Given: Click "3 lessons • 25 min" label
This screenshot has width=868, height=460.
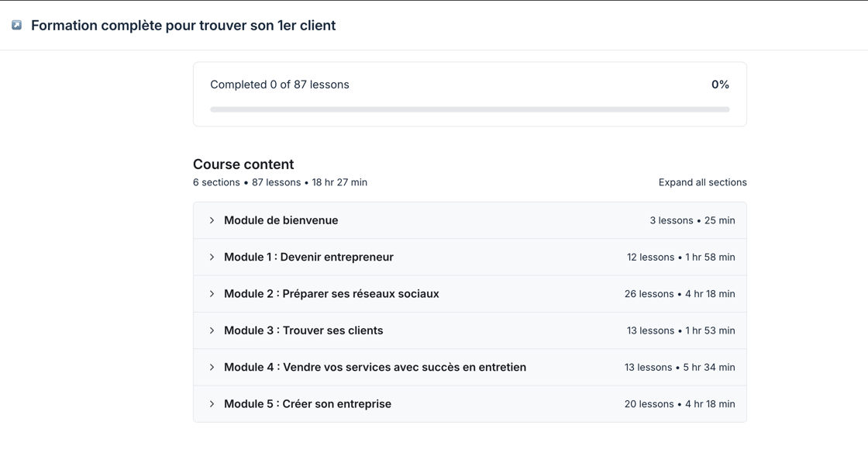Looking at the screenshot, I should (x=692, y=220).
